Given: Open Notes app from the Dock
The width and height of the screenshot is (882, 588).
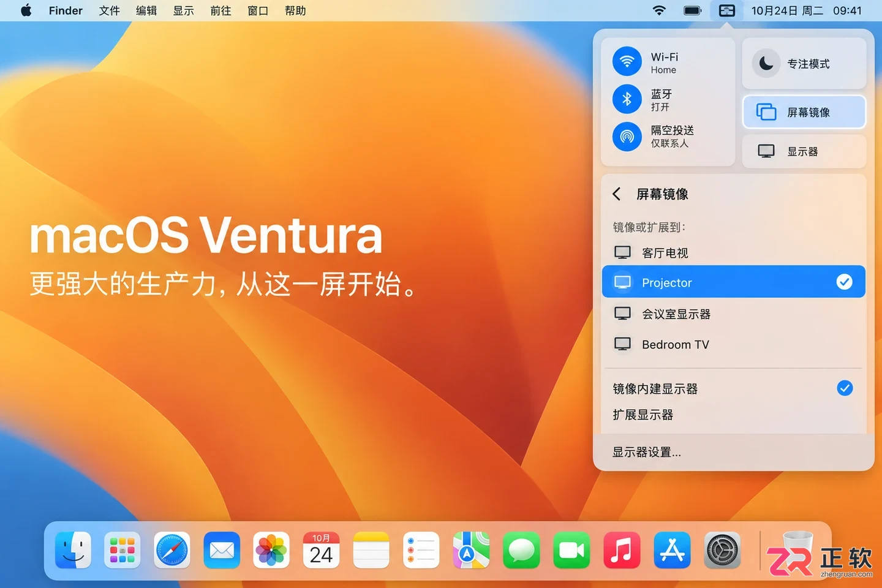Looking at the screenshot, I should tap(371, 550).
